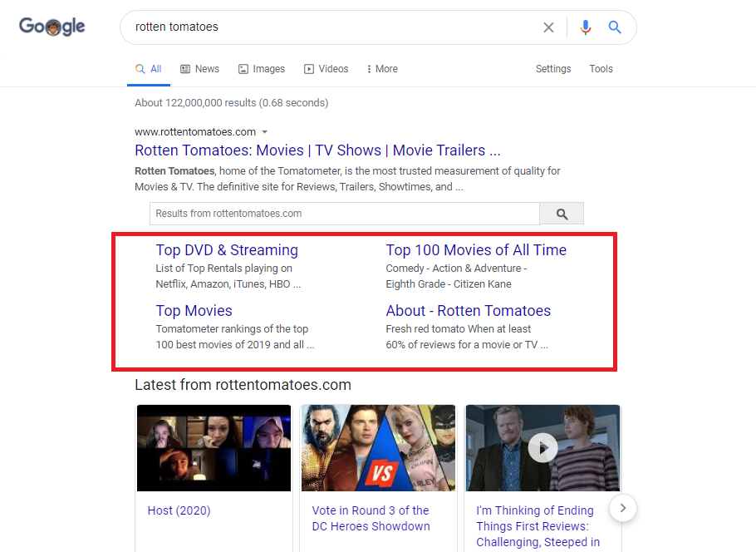
Task: Start voice search with microphone icon
Action: click(586, 27)
